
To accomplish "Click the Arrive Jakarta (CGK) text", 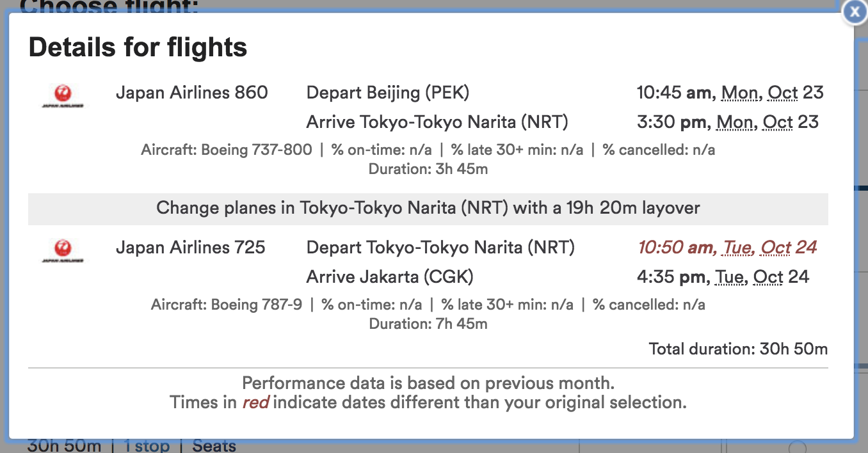I will (390, 277).
